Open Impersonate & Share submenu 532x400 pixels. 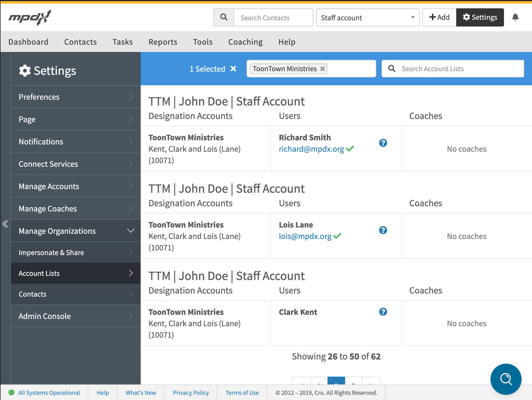76,252
